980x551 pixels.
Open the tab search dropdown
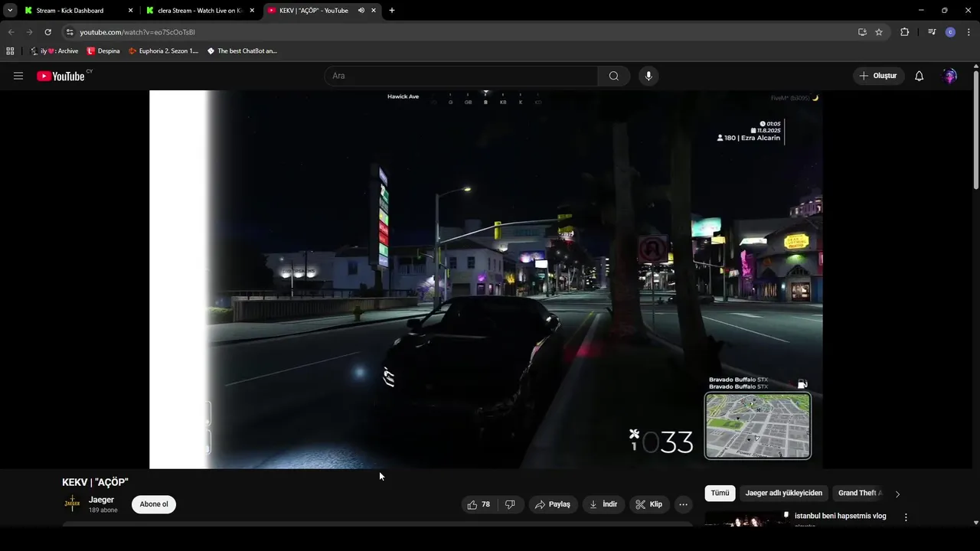coord(10,11)
